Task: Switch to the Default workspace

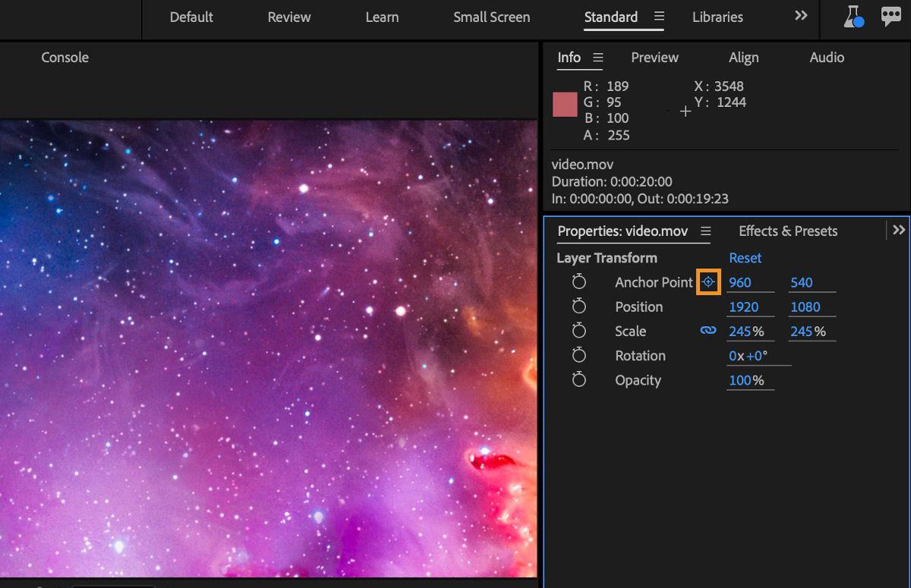Action: click(191, 17)
